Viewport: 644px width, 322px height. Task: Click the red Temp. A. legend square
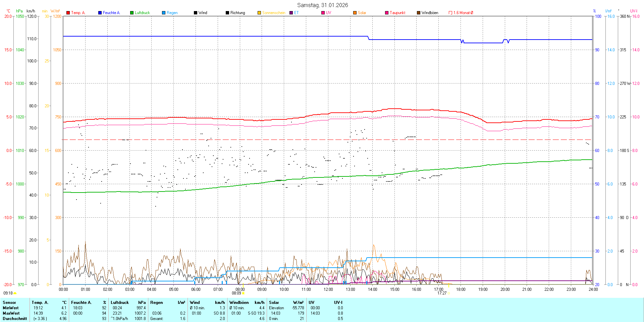pyautogui.click(x=68, y=13)
